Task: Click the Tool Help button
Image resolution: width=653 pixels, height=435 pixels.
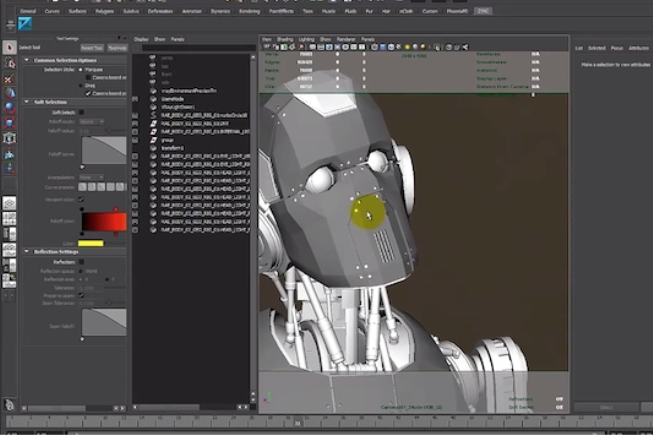Action: (x=117, y=47)
